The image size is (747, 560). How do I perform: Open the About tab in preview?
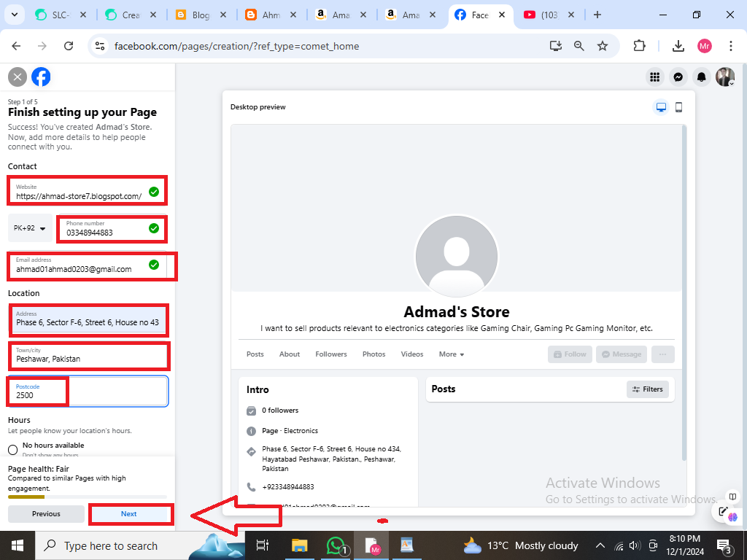pyautogui.click(x=290, y=354)
